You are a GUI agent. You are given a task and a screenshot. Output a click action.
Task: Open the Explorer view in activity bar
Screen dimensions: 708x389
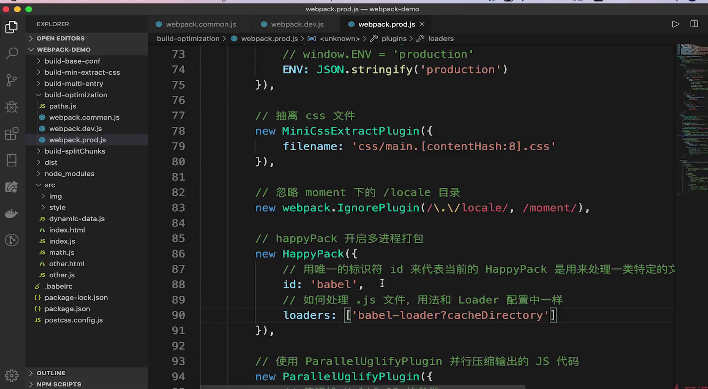11,27
